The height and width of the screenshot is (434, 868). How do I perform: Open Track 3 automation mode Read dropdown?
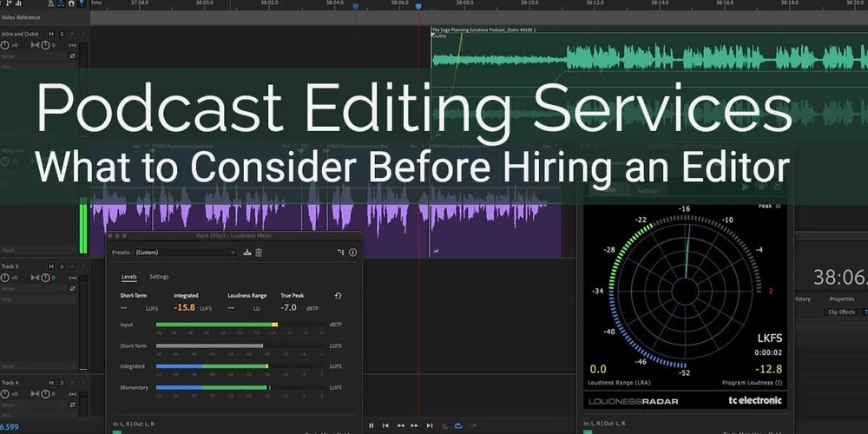coord(37,366)
